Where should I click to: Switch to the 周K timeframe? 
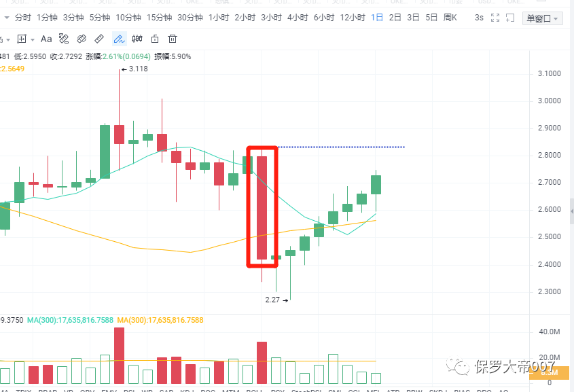click(450, 18)
